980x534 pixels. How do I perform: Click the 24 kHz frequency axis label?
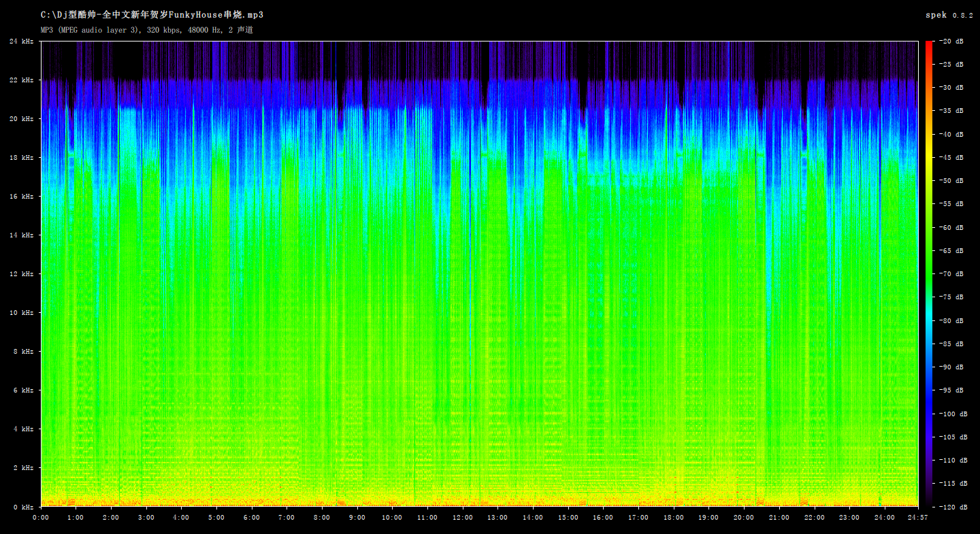[21, 41]
